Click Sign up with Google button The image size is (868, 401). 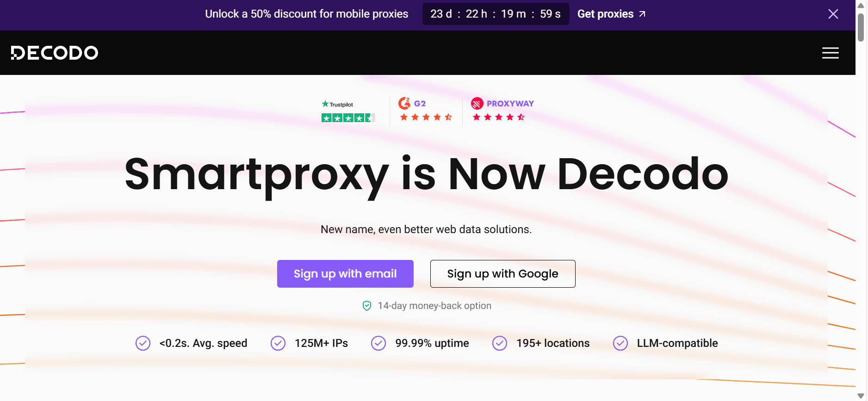pos(502,274)
